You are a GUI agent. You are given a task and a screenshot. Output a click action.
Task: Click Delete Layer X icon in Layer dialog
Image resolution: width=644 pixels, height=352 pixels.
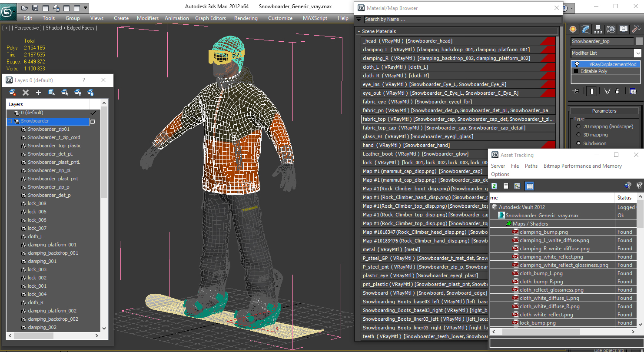26,93
